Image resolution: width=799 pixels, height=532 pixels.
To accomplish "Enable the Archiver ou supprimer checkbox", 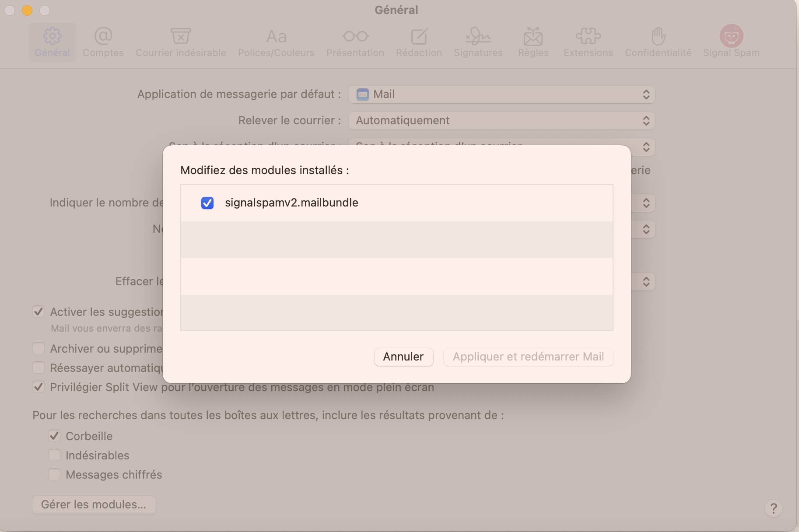I will click(39, 349).
